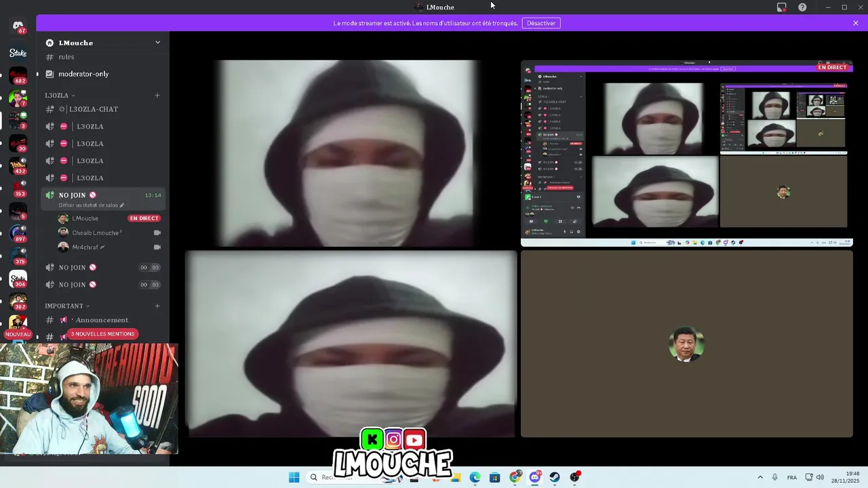868x488 pixels.
Task: Open server icon with 153 badge
Action: (x=18, y=189)
